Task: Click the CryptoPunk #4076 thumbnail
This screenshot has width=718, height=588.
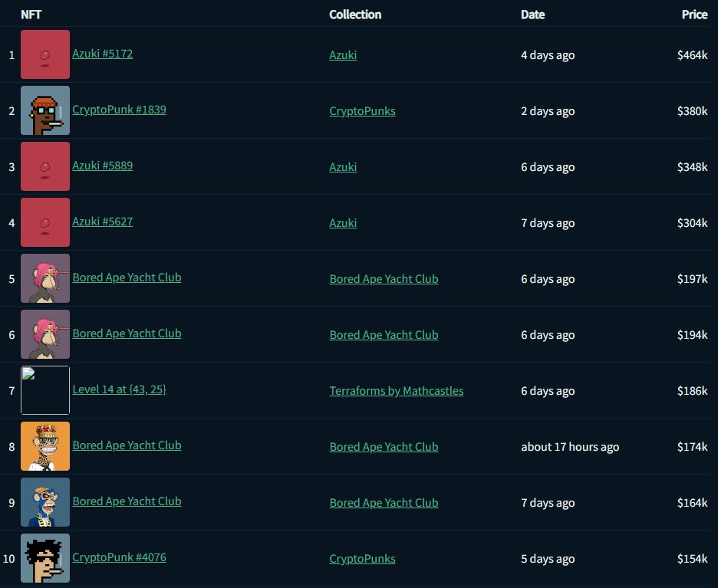Action: [45, 558]
